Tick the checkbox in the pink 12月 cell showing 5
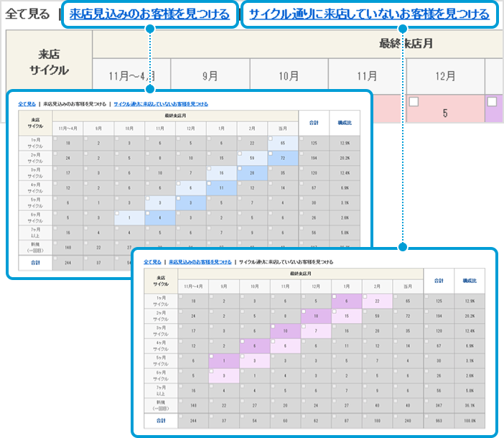The height and width of the screenshot is (438, 504). 414,102
